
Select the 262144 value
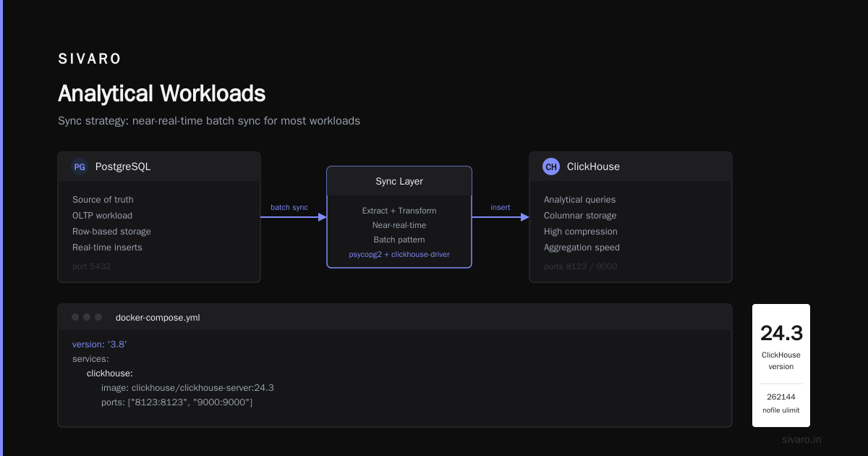click(x=781, y=397)
